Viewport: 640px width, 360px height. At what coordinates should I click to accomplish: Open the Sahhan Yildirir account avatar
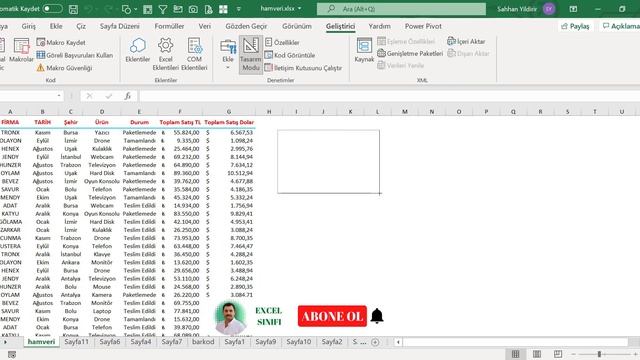[549, 9]
